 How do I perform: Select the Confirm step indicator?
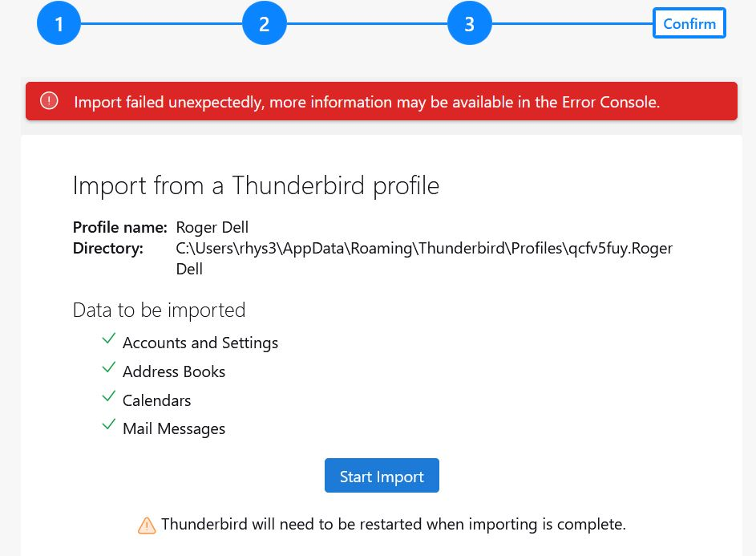point(689,23)
